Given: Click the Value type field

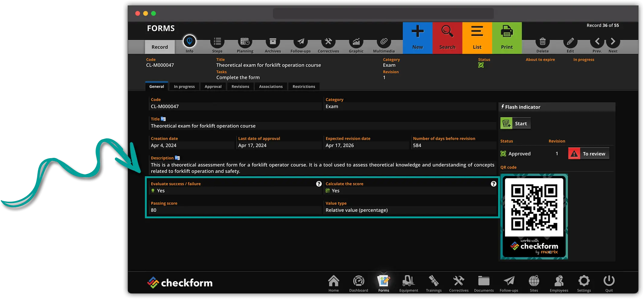Looking at the screenshot, I should click(410, 210).
